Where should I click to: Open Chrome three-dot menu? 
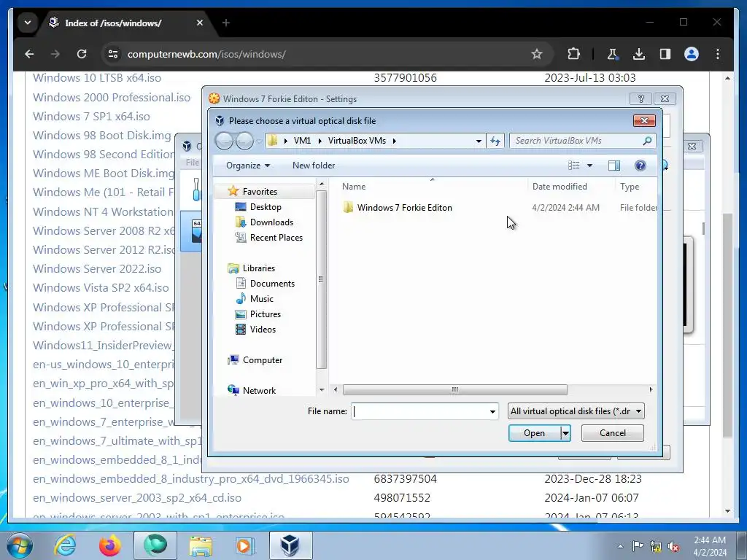coord(718,54)
